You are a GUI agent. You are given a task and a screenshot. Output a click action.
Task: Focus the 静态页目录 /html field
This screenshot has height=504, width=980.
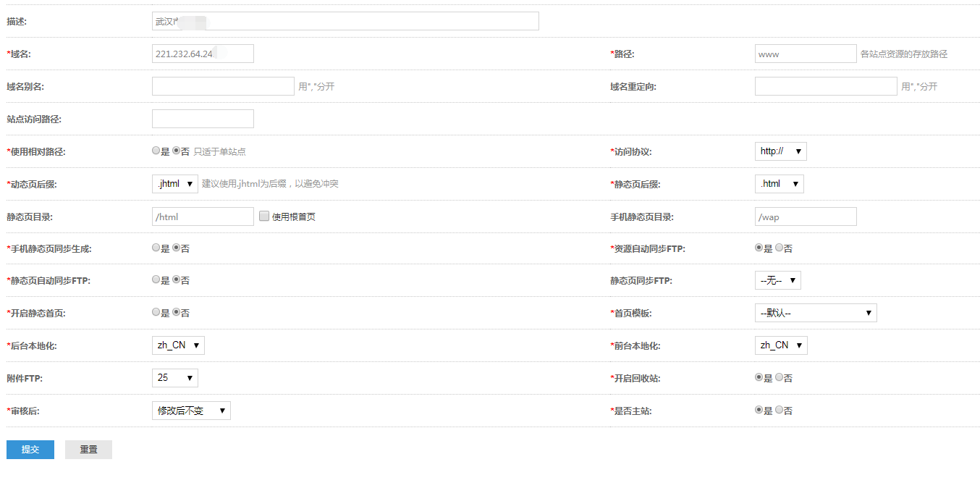[203, 217]
